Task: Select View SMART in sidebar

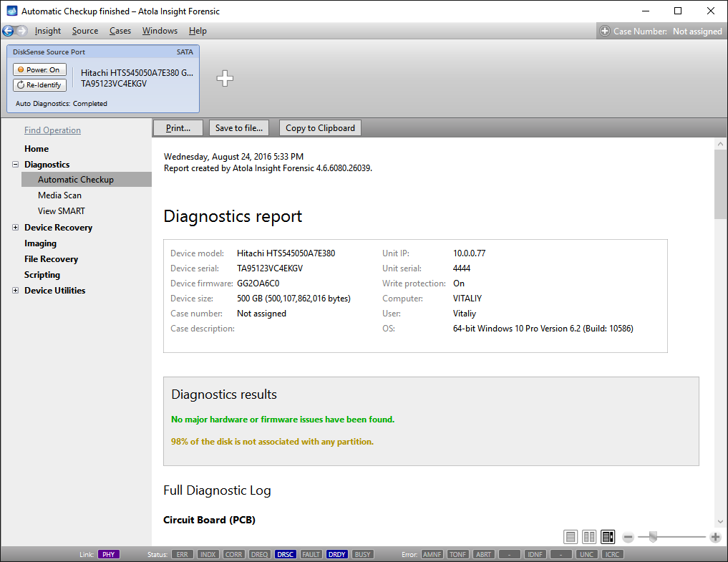Action: [62, 211]
